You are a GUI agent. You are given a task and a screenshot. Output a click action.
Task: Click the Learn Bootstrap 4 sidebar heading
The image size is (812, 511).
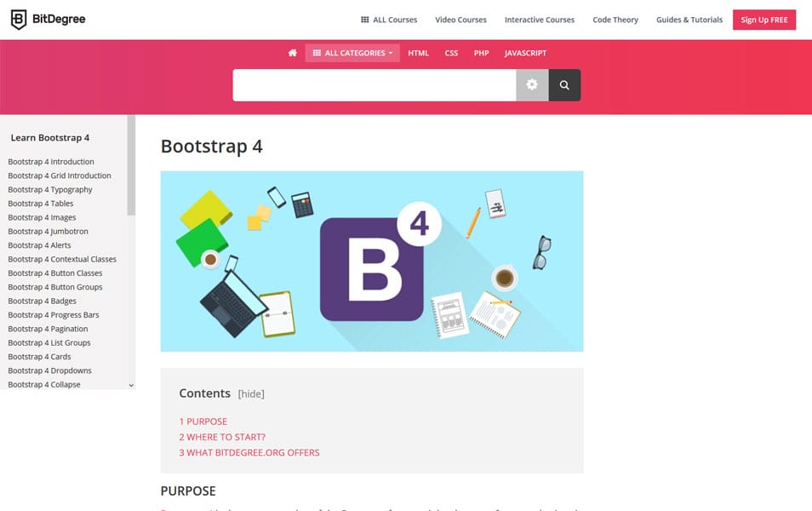tap(50, 138)
